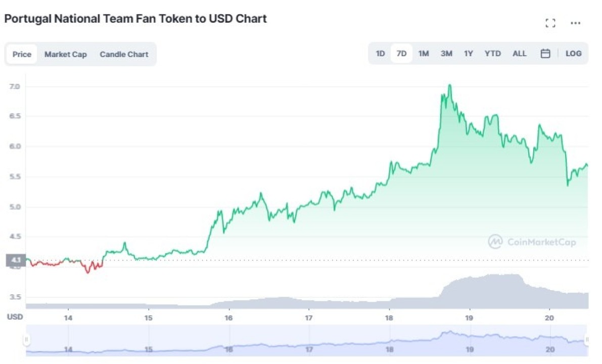This screenshot has height=364, width=602.
Task: Open the three-dot more options menu
Action: tap(575, 23)
